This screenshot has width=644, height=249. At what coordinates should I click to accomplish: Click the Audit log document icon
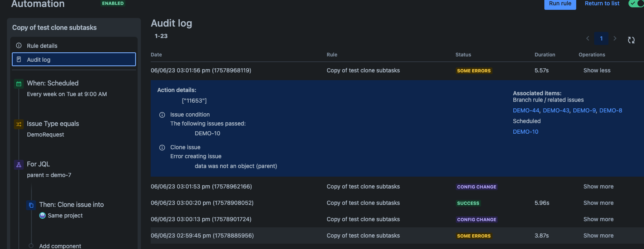tap(19, 59)
